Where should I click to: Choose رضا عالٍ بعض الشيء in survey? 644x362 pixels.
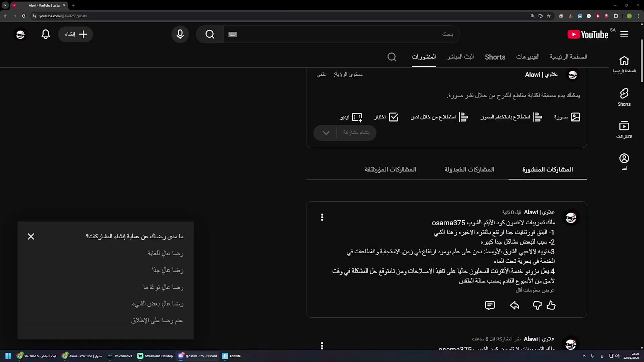157,304
